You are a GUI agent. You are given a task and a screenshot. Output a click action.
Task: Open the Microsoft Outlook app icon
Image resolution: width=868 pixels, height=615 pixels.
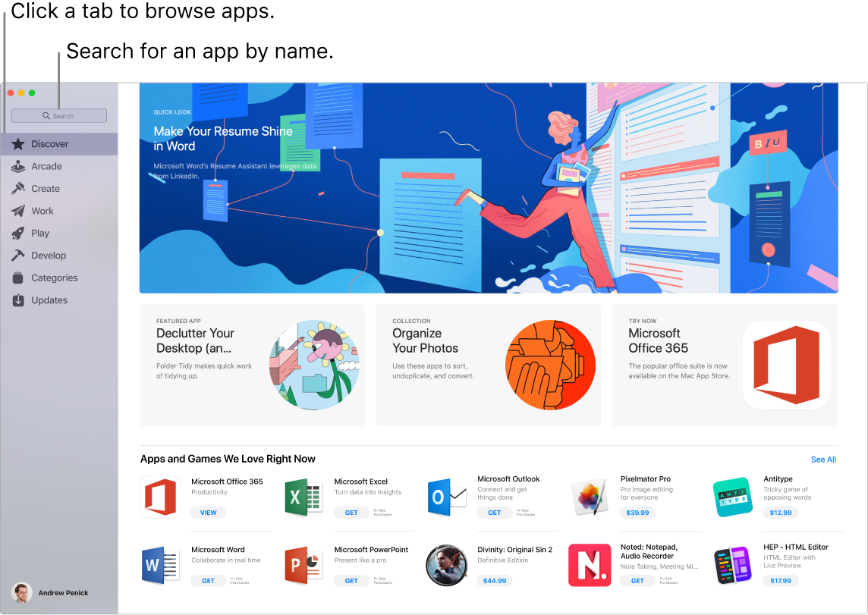pyautogui.click(x=447, y=497)
